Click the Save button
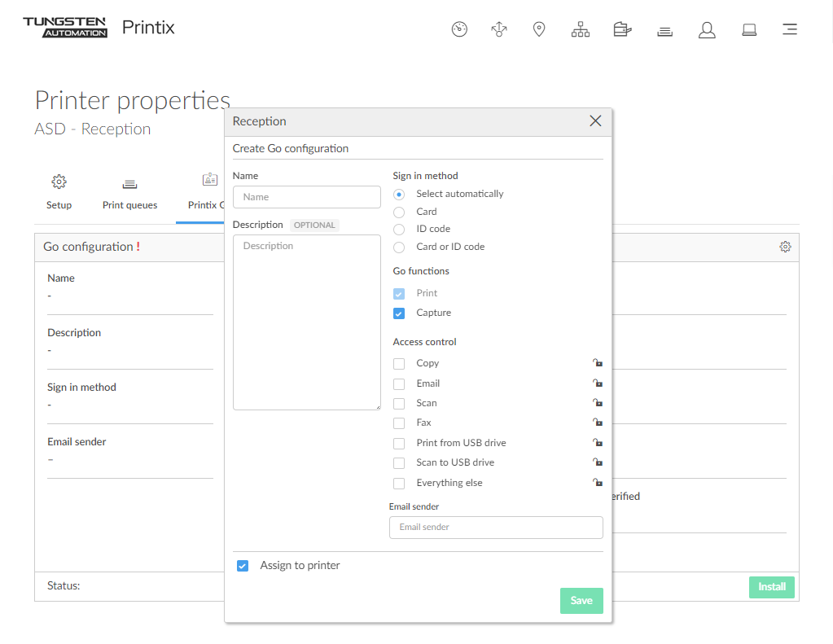Viewport: 833px width, 644px height. pos(581,601)
